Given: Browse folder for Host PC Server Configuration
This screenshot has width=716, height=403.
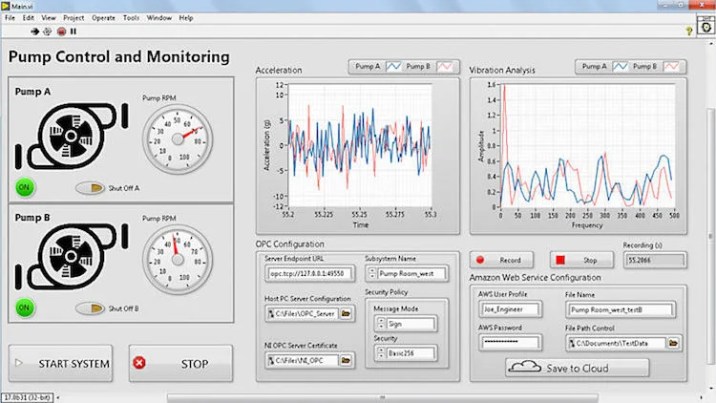Looking at the screenshot, I should 346,314.
